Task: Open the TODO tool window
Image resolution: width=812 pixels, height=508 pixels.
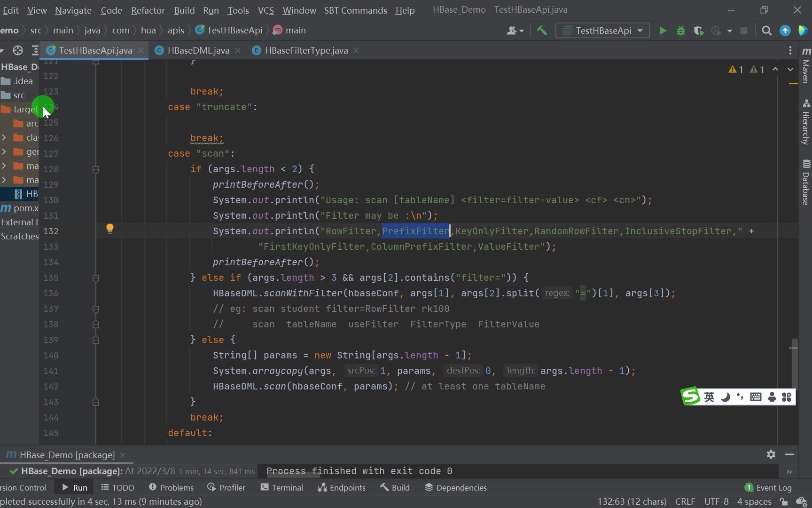Action: click(x=117, y=487)
